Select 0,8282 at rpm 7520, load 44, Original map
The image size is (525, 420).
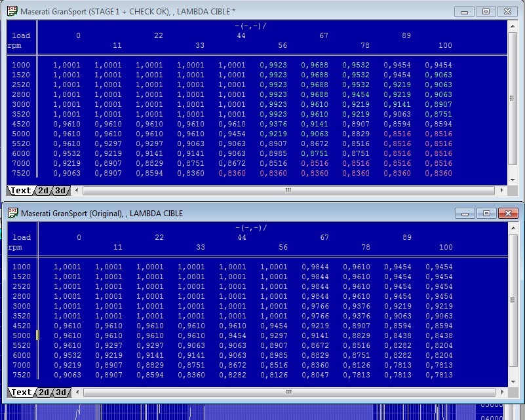233,375
